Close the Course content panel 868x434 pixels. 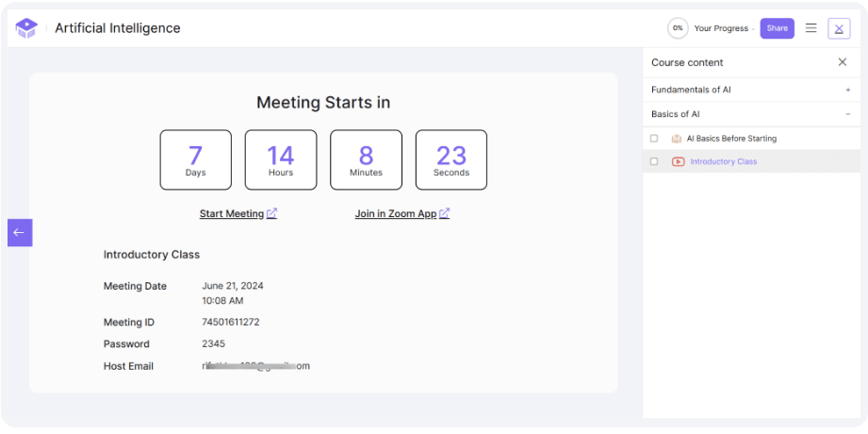843,62
